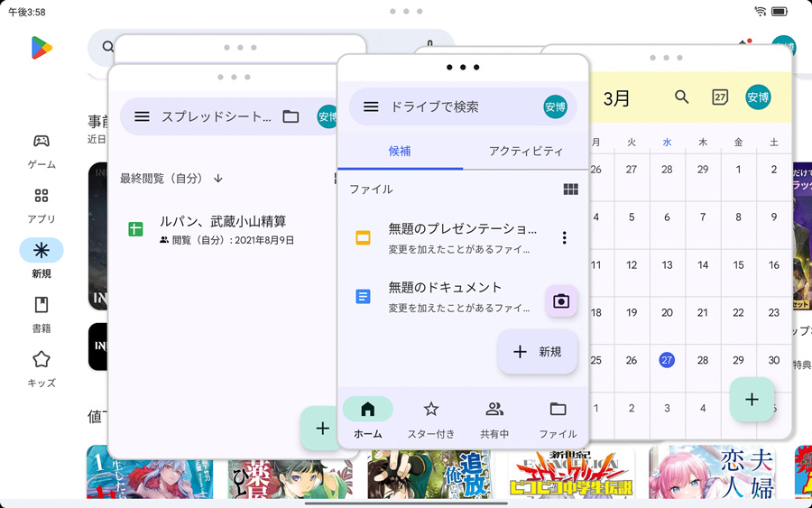Open ファイル tab in Drive bottom bar

point(558,420)
